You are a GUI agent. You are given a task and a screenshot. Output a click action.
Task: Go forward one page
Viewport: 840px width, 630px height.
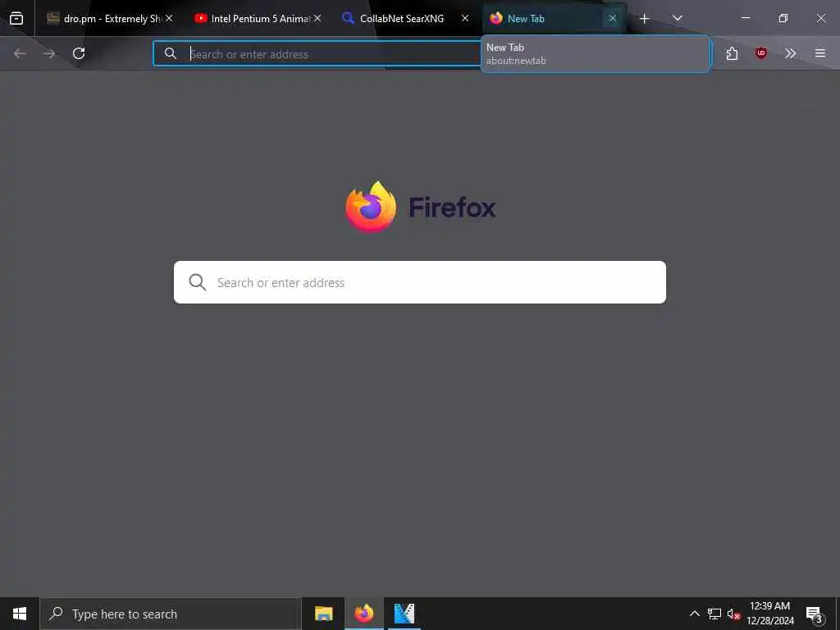click(49, 53)
